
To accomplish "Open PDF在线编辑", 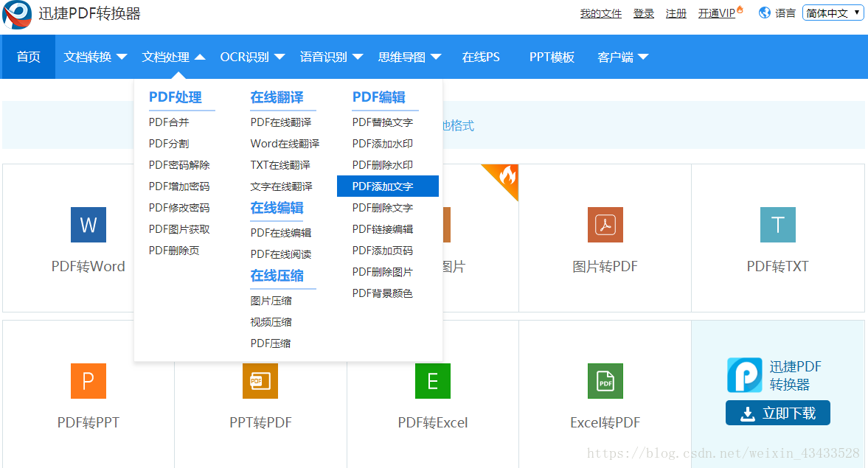I will 281,233.
